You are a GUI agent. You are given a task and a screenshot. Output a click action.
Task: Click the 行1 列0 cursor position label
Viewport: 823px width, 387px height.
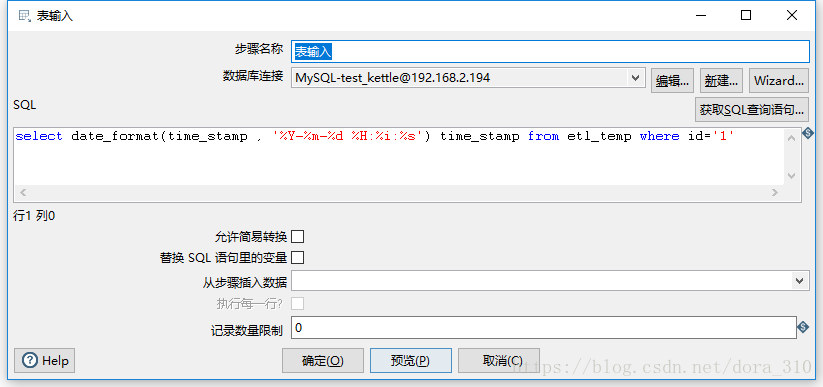34,216
